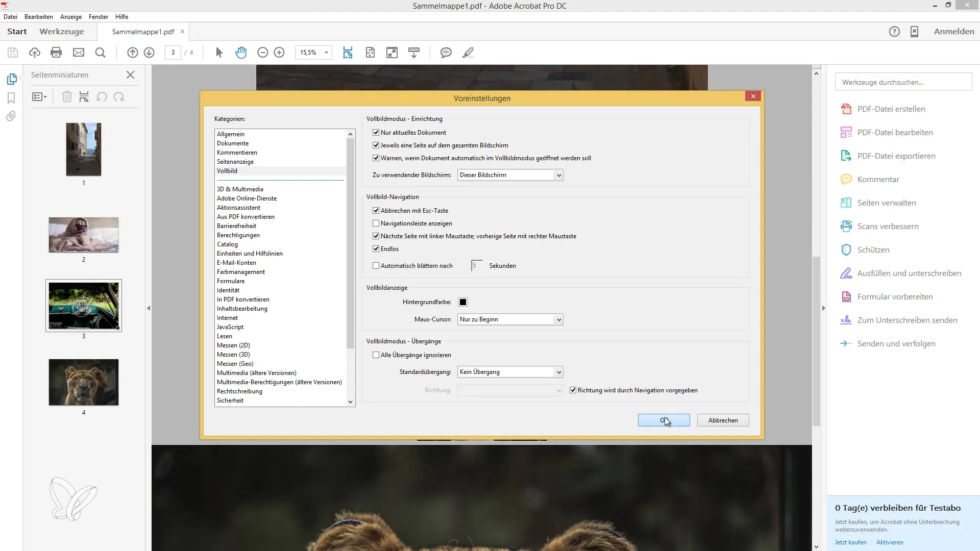
Task: Toggle 'Nächste Seite mit linker Maustaste' checkbox
Action: pyautogui.click(x=376, y=236)
